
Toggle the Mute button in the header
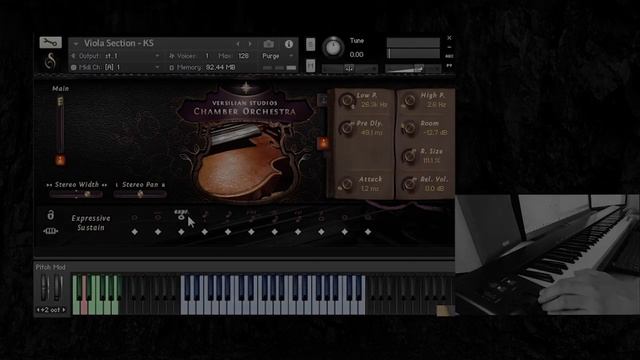[311, 65]
